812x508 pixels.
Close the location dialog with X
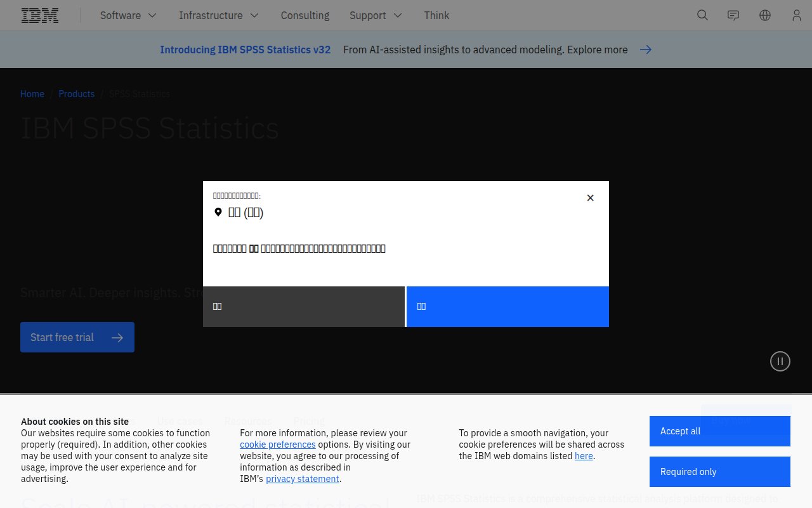(x=590, y=197)
